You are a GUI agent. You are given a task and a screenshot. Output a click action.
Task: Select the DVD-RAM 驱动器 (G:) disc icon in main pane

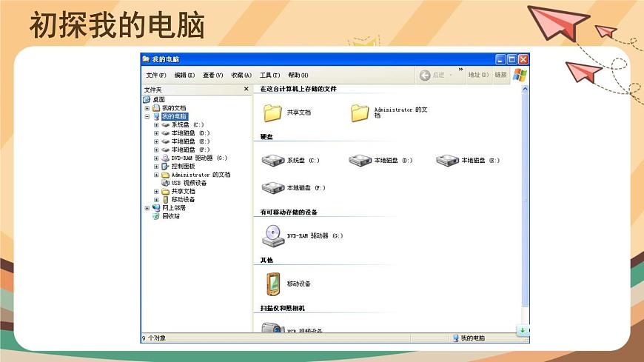tap(273, 236)
